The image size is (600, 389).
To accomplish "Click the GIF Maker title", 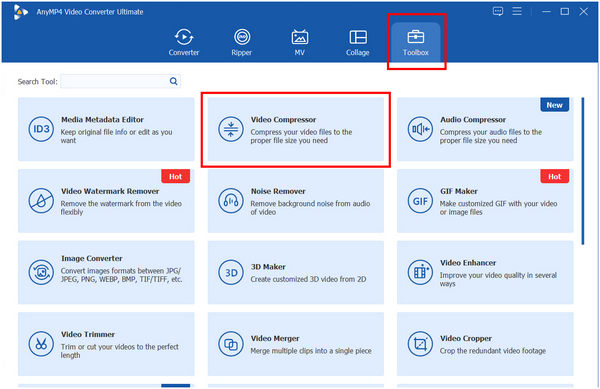I will [459, 191].
